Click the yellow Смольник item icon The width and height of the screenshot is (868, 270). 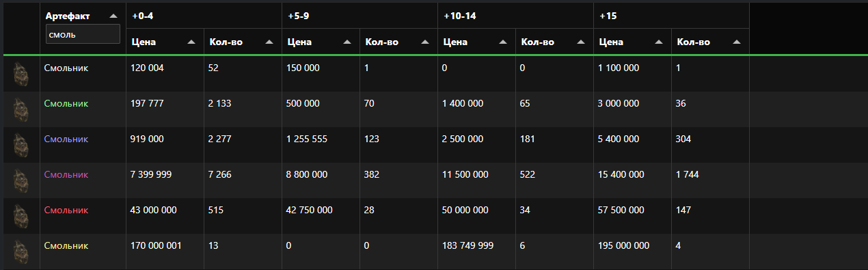pyautogui.click(x=21, y=251)
